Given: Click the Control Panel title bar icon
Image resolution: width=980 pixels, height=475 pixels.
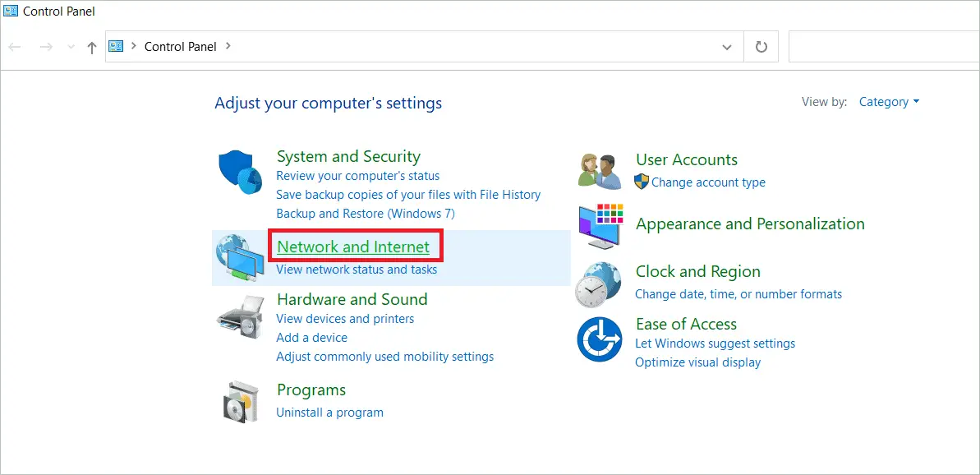Looking at the screenshot, I should tap(11, 11).
